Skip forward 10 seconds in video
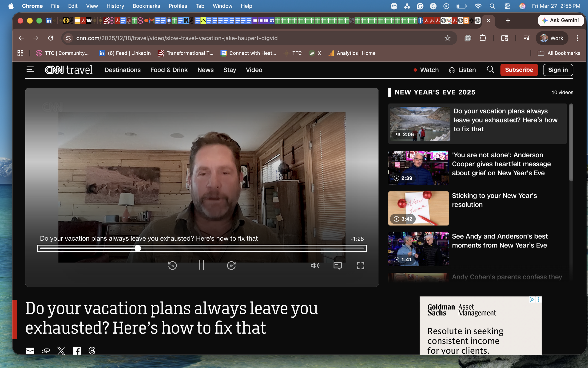The width and height of the screenshot is (588, 368). click(x=231, y=265)
